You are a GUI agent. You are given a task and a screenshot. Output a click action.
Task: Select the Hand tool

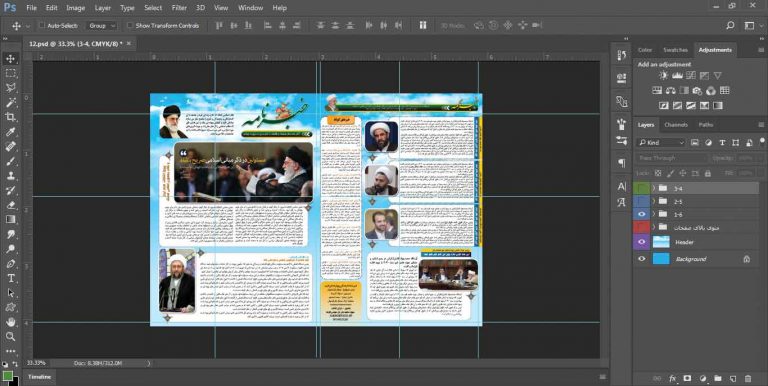coord(10,322)
